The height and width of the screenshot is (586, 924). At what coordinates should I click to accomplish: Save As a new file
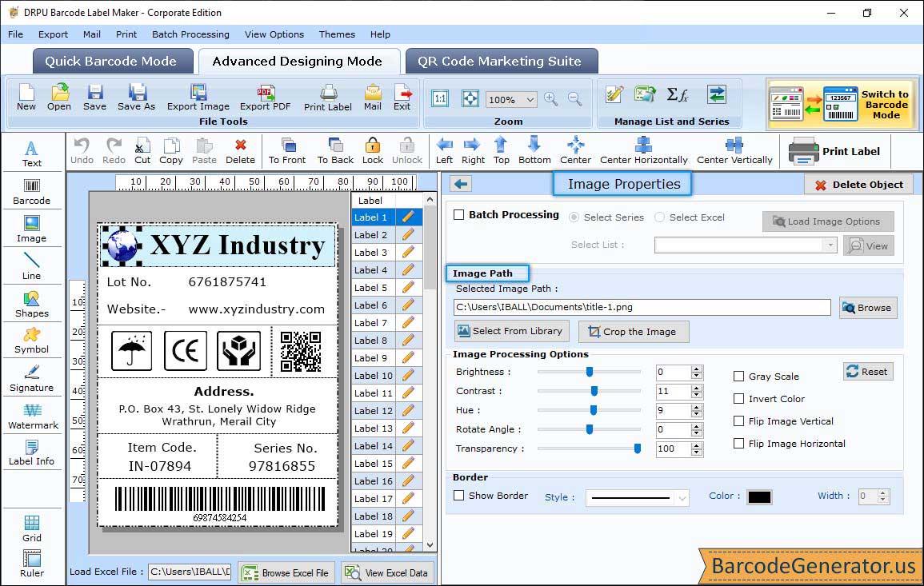click(x=136, y=98)
